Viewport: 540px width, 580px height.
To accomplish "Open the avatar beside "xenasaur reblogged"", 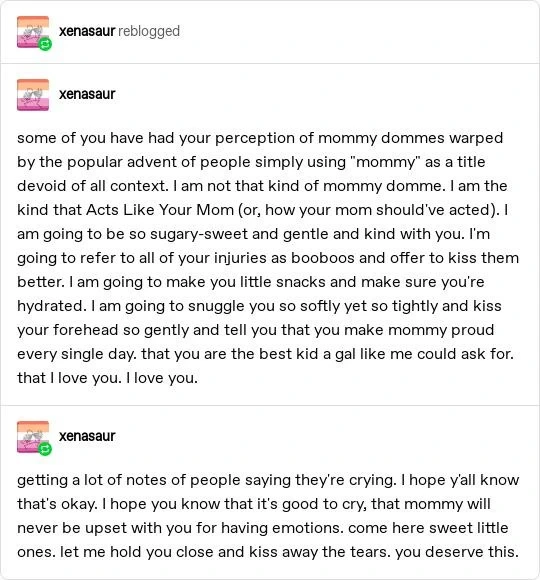I will click(33, 32).
